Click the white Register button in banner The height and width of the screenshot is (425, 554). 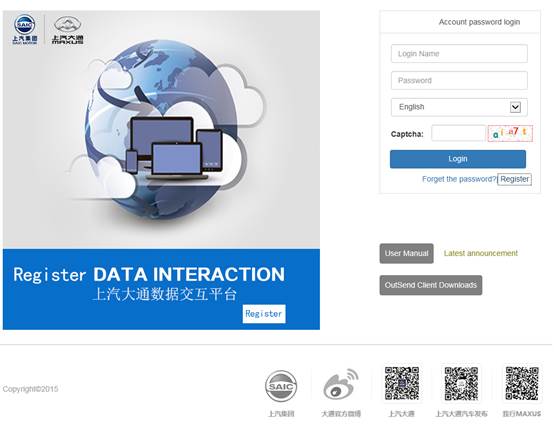pyautogui.click(x=264, y=314)
